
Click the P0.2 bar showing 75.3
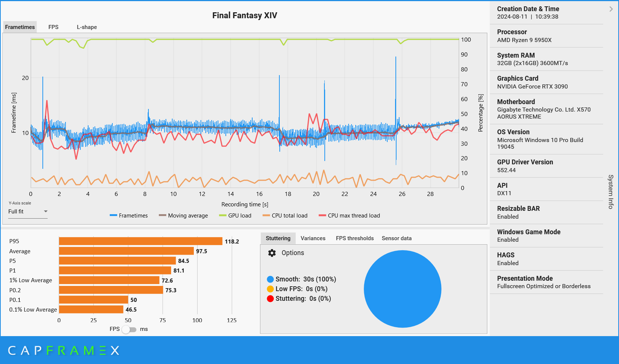pyautogui.click(x=111, y=290)
